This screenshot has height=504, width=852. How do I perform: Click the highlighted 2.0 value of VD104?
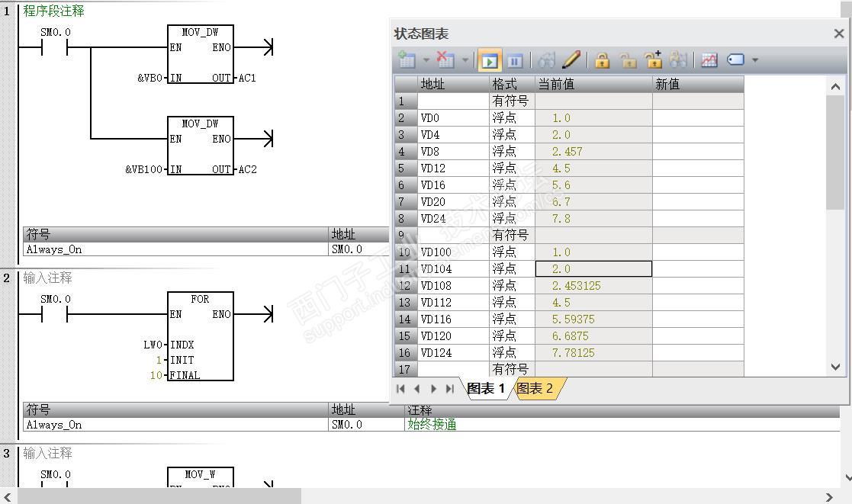(x=593, y=269)
